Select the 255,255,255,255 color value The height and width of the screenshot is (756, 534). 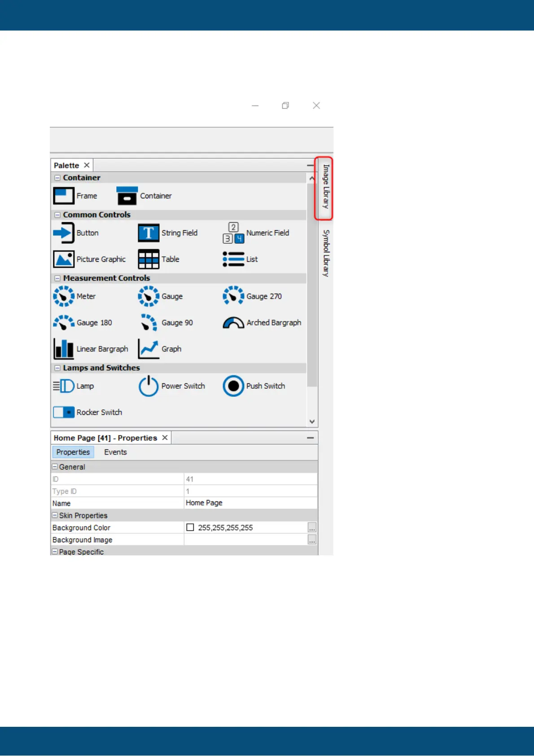(x=225, y=527)
